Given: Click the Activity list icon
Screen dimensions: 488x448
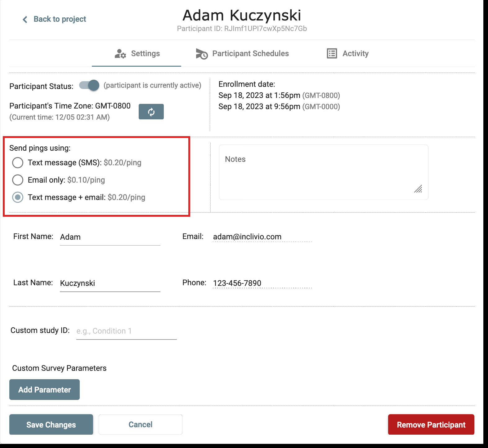Looking at the screenshot, I should 332,54.
